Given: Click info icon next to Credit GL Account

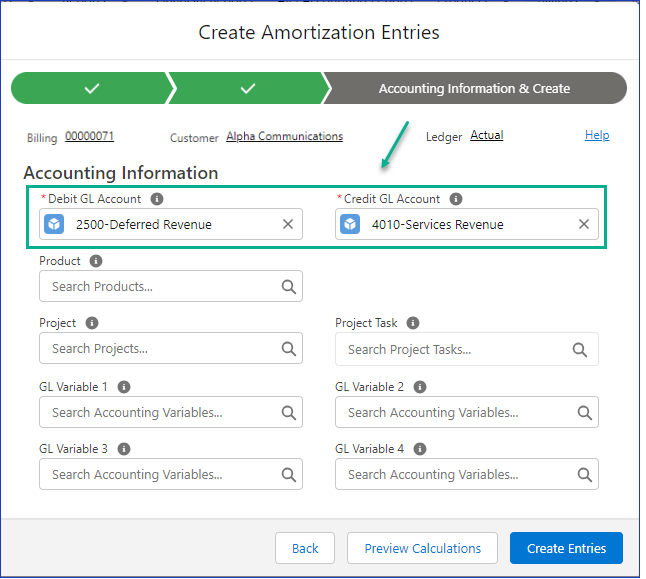Looking at the screenshot, I should 456,199.
